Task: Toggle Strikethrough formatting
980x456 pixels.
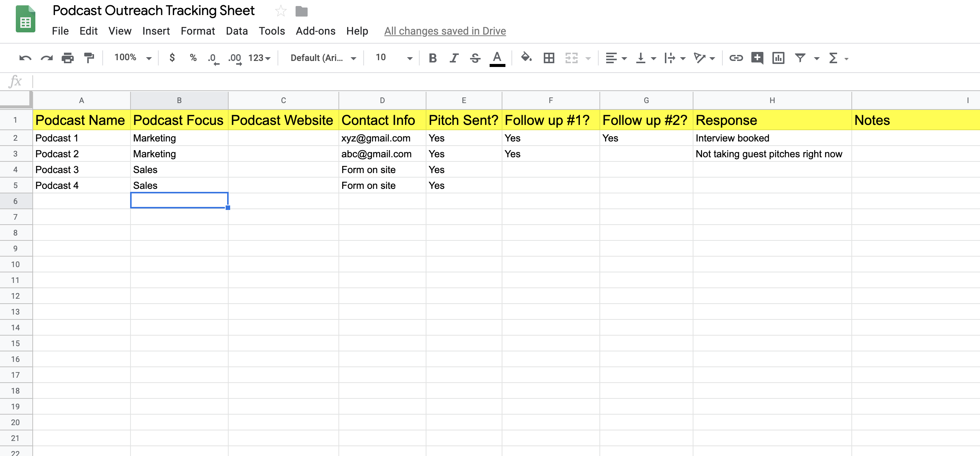Action: click(x=475, y=58)
